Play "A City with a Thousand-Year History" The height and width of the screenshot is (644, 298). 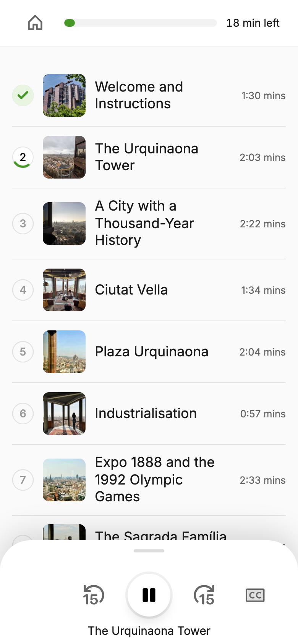click(x=144, y=223)
